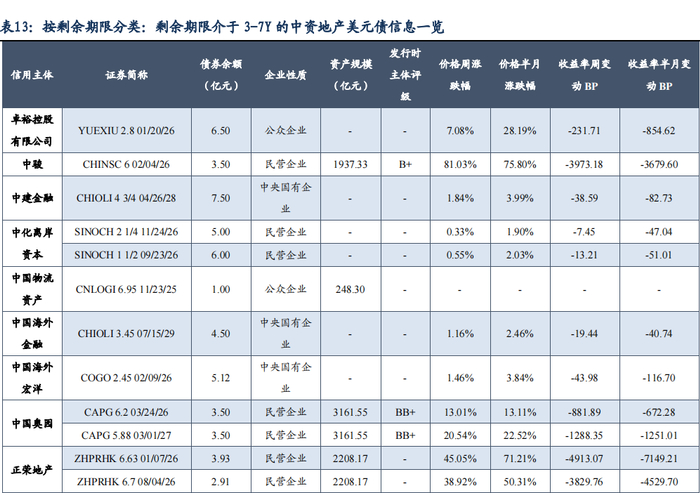Click the 中国海外宏洋 issuer cell
This screenshot has height=493, width=700.
point(32,378)
